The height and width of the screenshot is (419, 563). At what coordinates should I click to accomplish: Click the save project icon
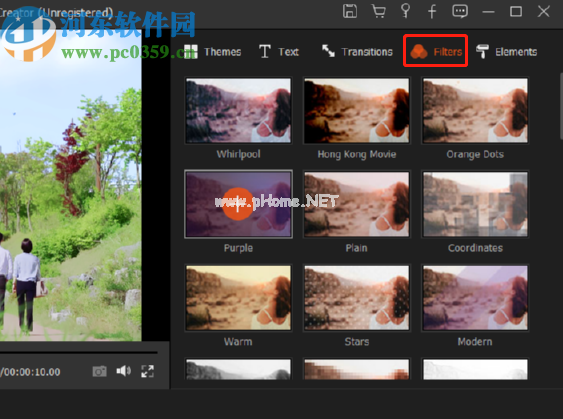click(x=350, y=11)
